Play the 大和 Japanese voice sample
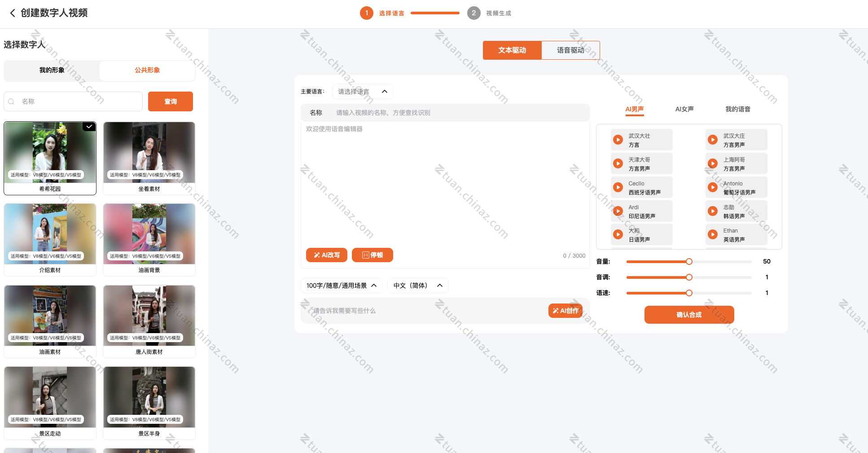868x453 pixels. coord(618,234)
